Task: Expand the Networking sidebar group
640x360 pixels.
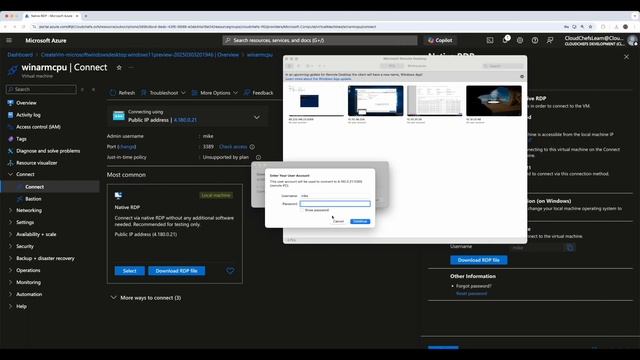Action: (x=11, y=211)
